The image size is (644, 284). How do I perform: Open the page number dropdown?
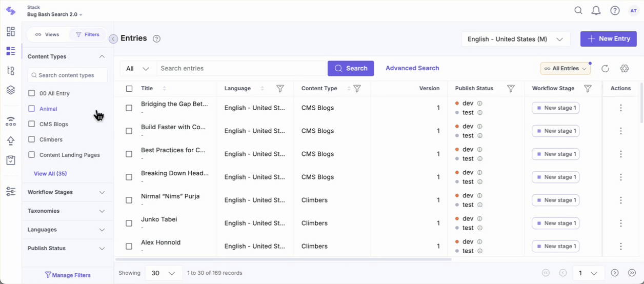click(588, 273)
